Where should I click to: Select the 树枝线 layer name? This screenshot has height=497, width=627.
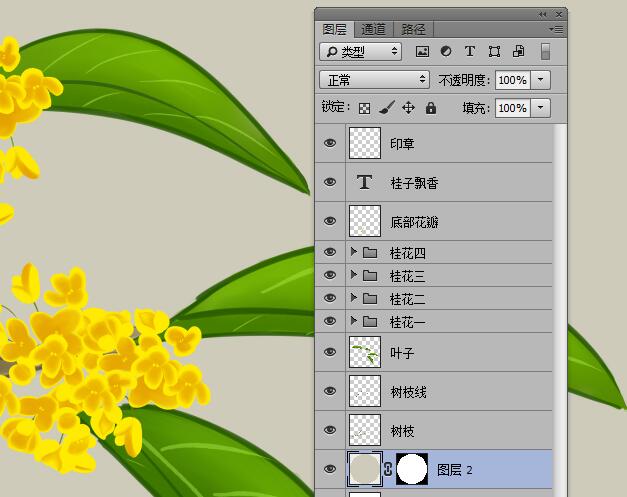408,392
